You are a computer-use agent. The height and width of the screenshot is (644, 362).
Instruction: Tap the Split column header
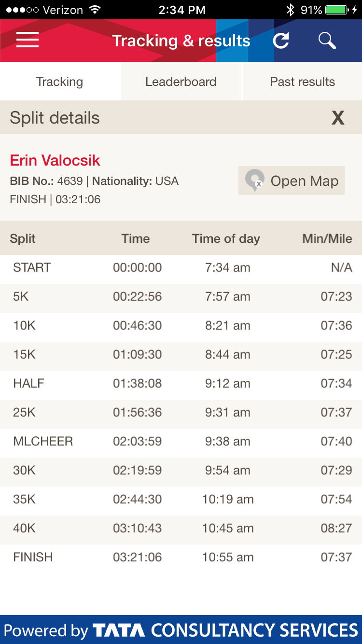pyautogui.click(x=23, y=238)
